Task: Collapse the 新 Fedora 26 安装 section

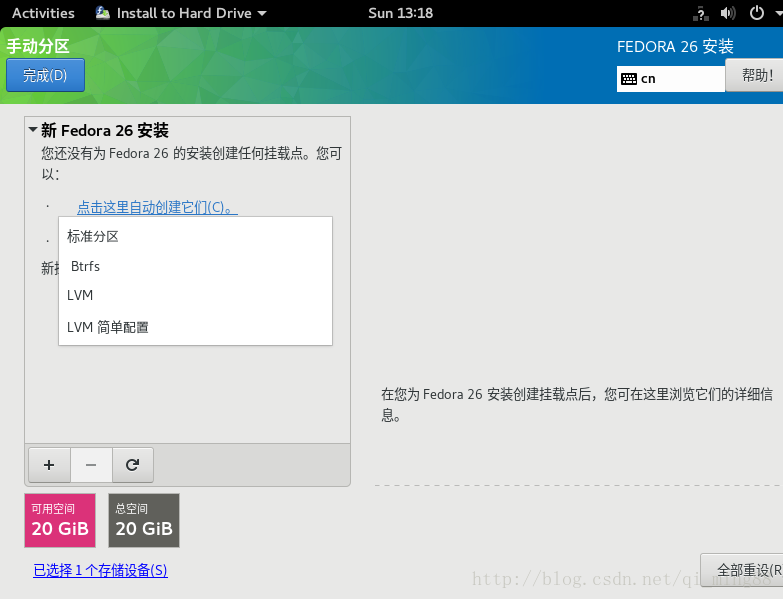Action: click(x=33, y=130)
